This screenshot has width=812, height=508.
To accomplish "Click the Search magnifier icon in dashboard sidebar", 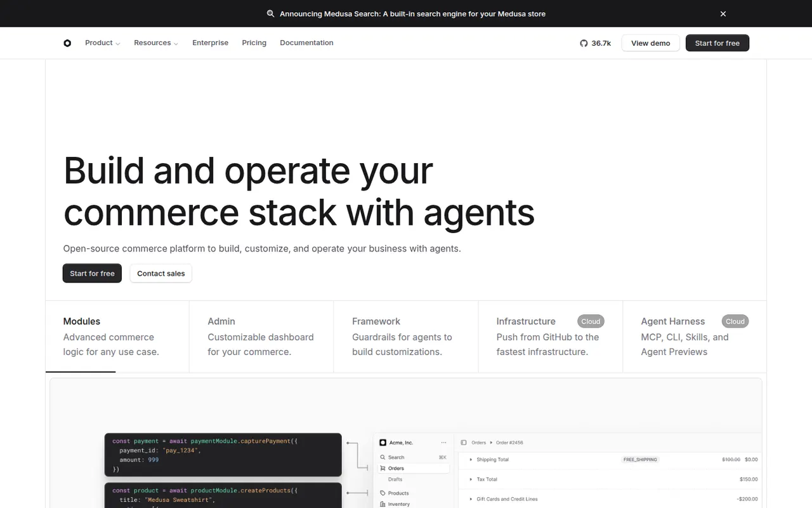I will pyautogui.click(x=383, y=457).
